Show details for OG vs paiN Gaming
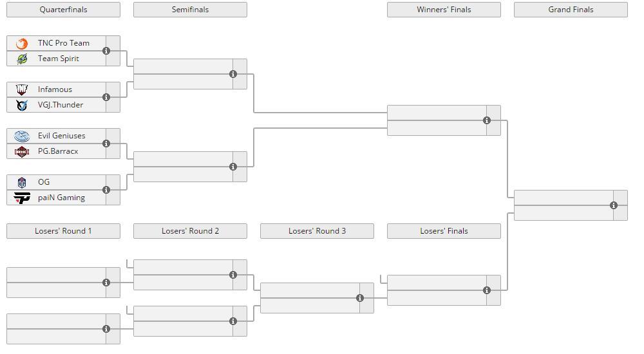 coord(106,190)
